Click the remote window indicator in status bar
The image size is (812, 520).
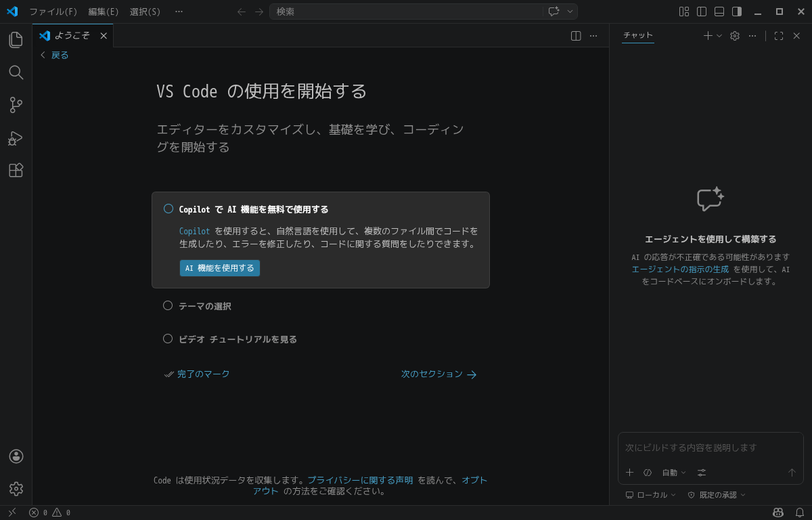(x=12, y=513)
